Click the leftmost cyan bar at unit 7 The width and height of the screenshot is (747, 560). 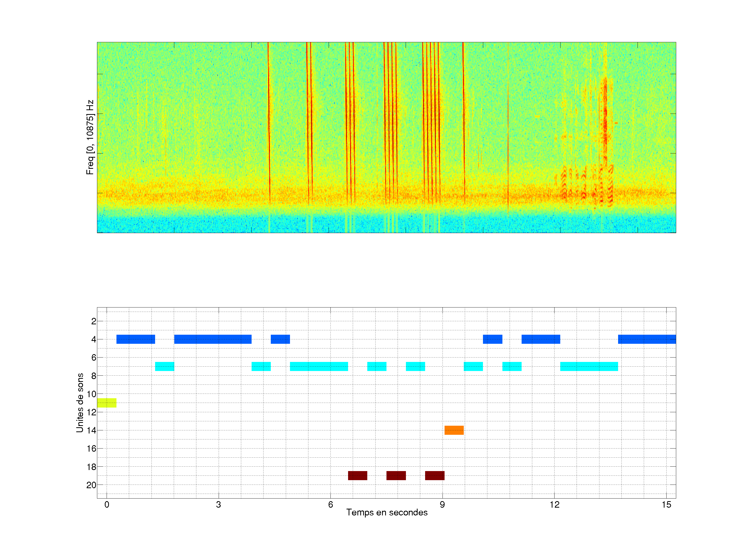point(164,366)
